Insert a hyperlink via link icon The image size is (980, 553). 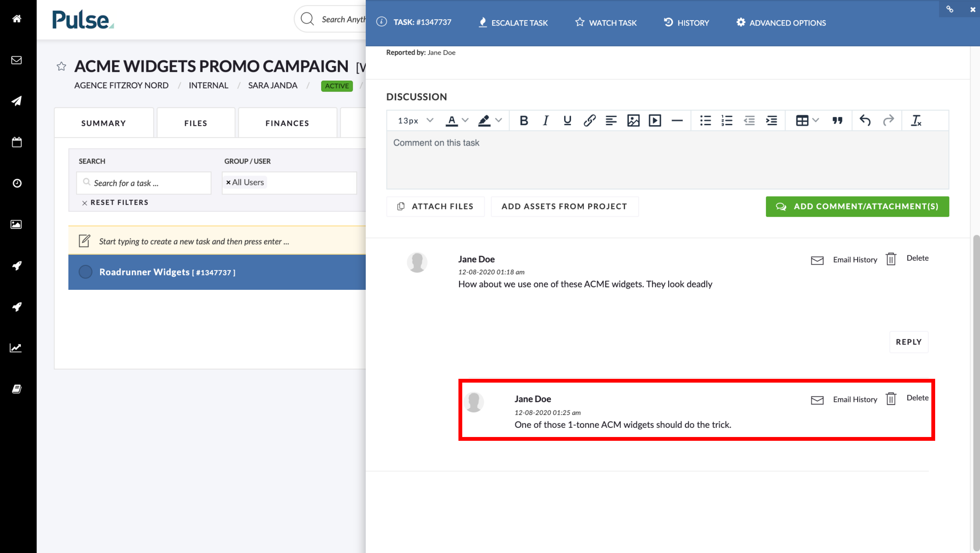click(589, 121)
